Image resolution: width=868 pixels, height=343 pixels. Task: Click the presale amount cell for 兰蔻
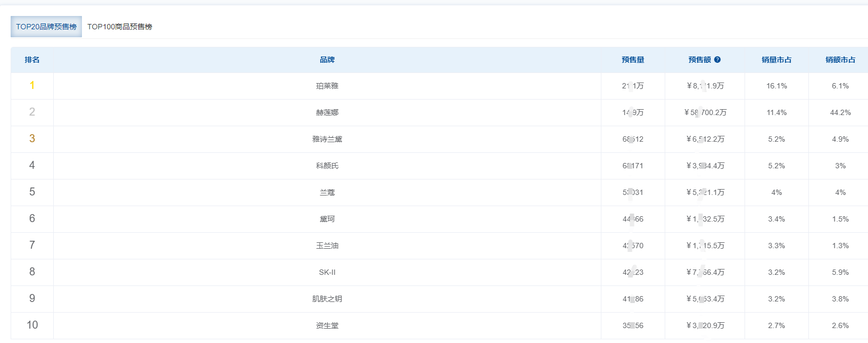click(x=705, y=192)
